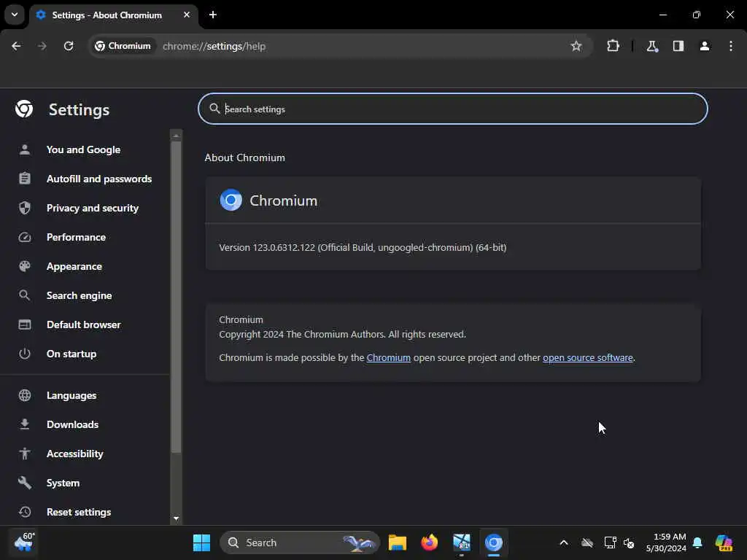
Task: Reload the current page
Action: [69, 46]
